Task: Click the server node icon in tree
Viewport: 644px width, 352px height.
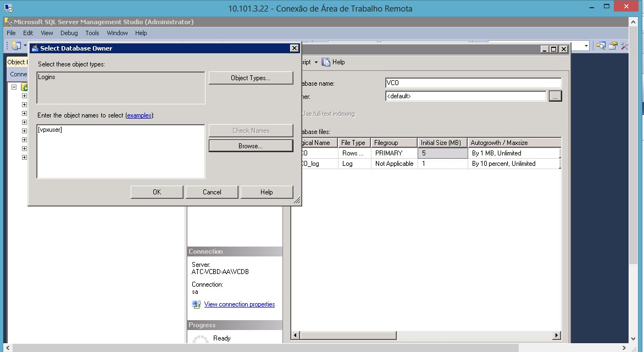Action: click(x=24, y=87)
